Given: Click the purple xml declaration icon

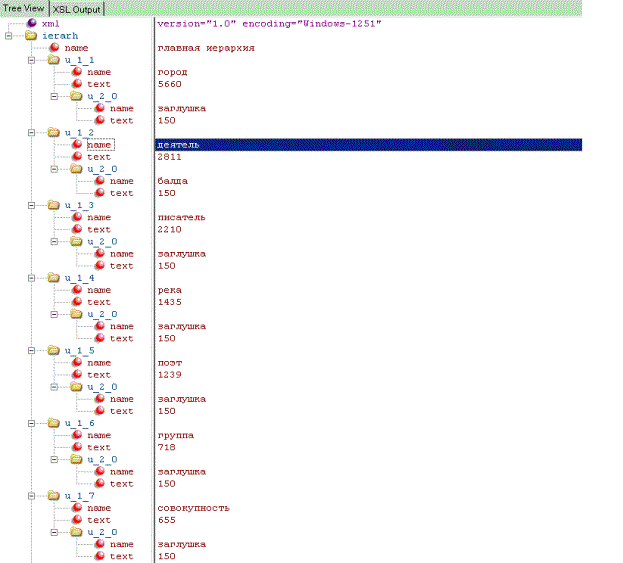Looking at the screenshot, I should (x=31, y=22).
